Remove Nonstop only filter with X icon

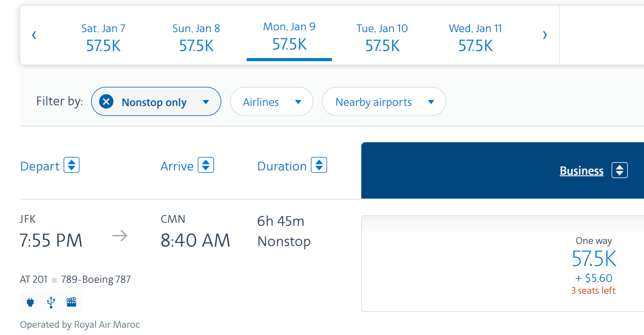tap(106, 102)
